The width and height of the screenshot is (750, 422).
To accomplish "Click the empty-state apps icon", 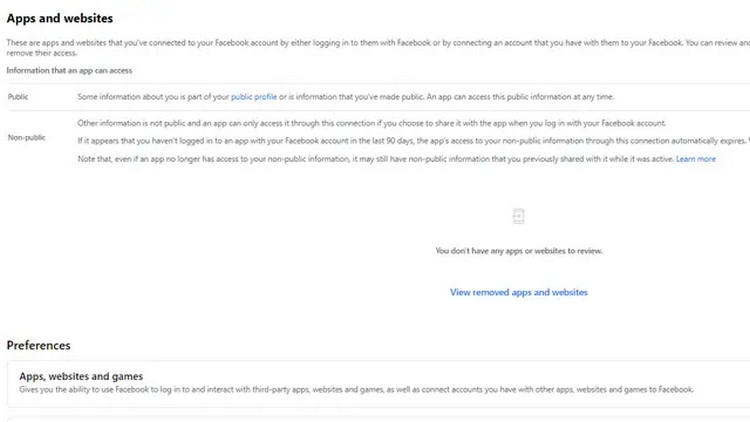I will [518, 216].
